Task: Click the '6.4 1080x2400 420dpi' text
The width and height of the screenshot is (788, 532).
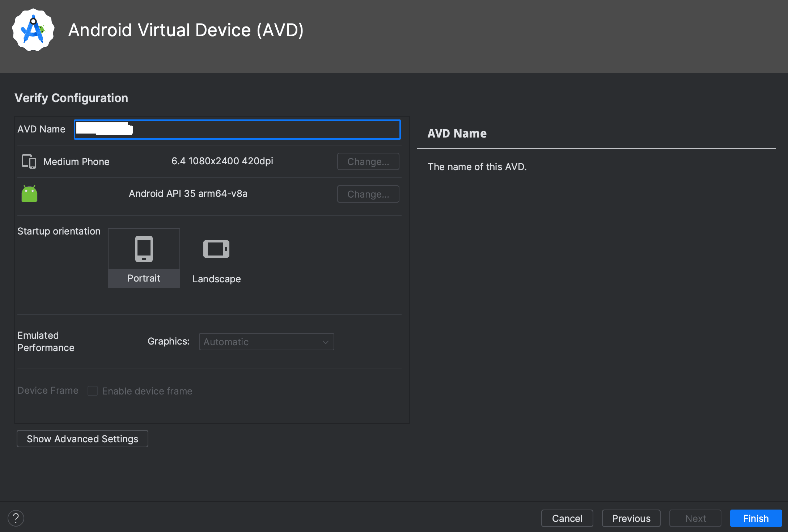Action: tap(222, 161)
